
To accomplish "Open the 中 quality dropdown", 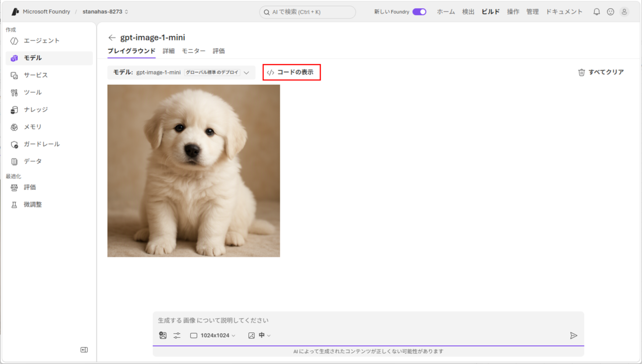I will point(259,335).
